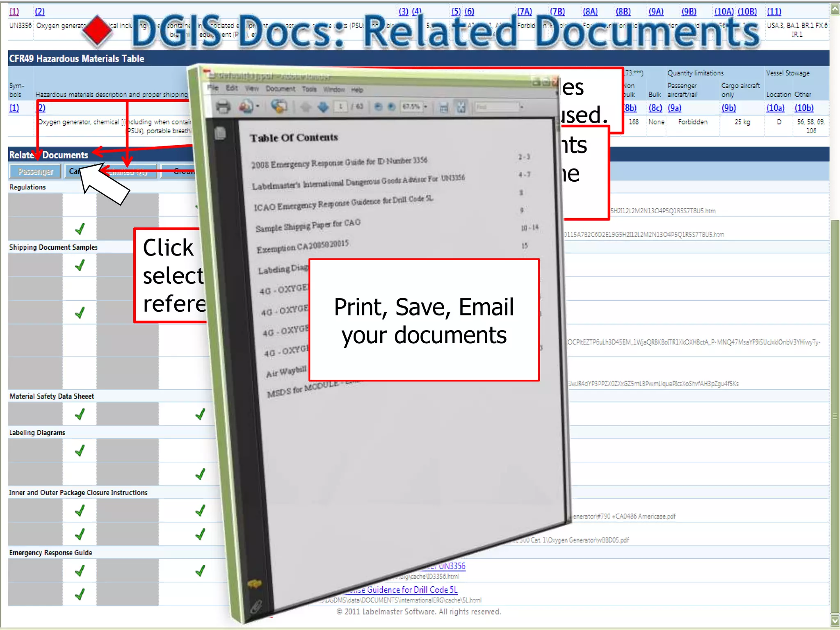840x630 pixels.
Task: Go to next page with the blue down arrow
Action: coord(323,107)
